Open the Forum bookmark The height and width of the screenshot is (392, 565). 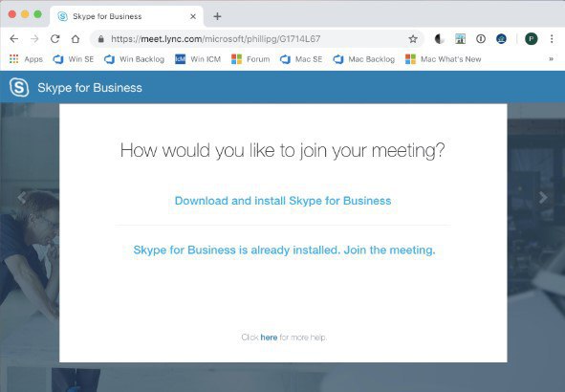250,59
